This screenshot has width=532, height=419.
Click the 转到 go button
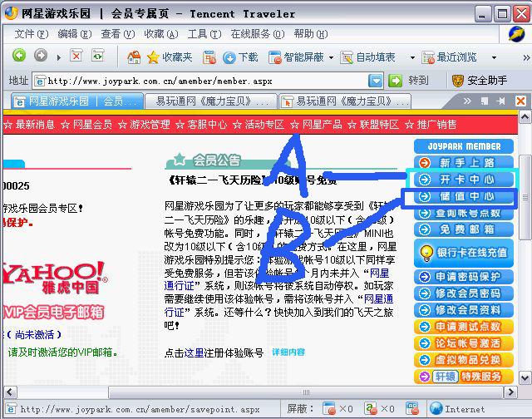click(408, 81)
